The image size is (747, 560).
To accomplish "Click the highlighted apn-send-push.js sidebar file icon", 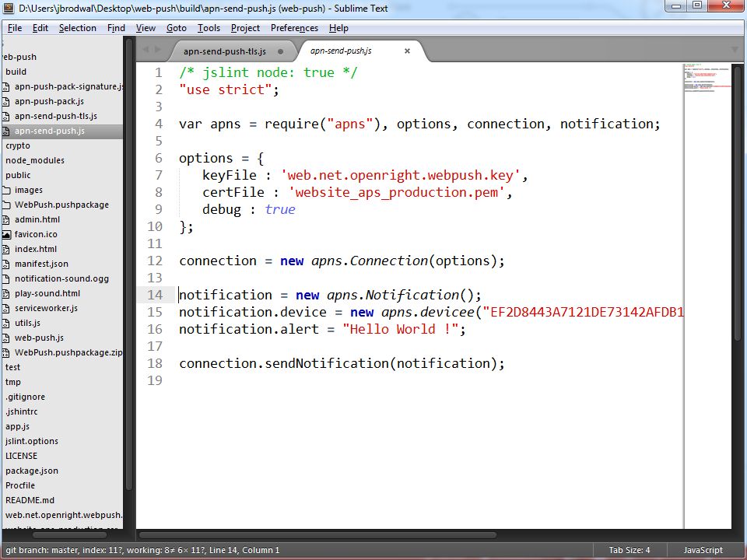I will (x=5, y=131).
